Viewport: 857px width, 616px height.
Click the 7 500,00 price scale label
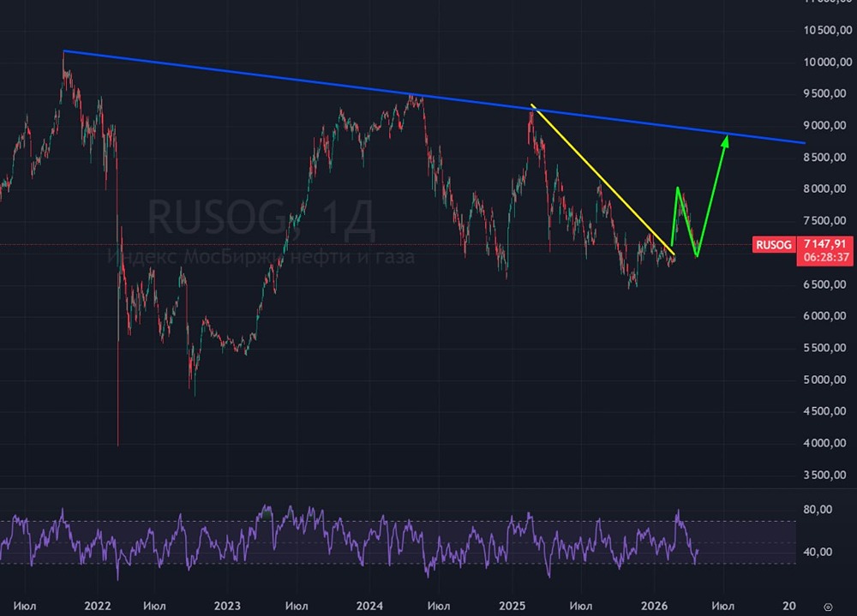tap(824, 221)
